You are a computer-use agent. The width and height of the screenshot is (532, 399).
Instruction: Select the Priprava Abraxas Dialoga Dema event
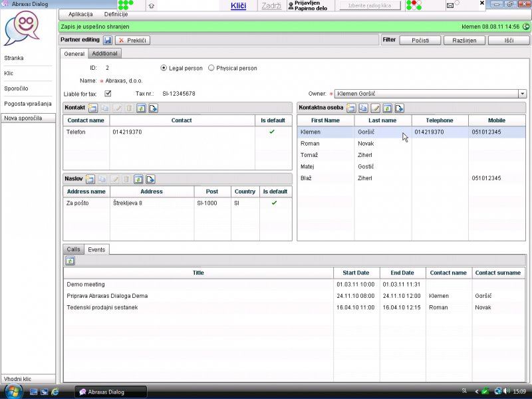295,296
